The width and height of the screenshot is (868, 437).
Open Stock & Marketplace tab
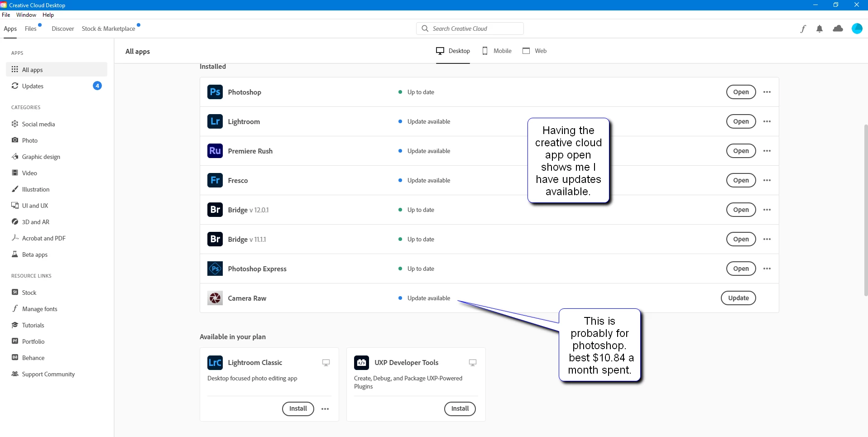coord(109,29)
